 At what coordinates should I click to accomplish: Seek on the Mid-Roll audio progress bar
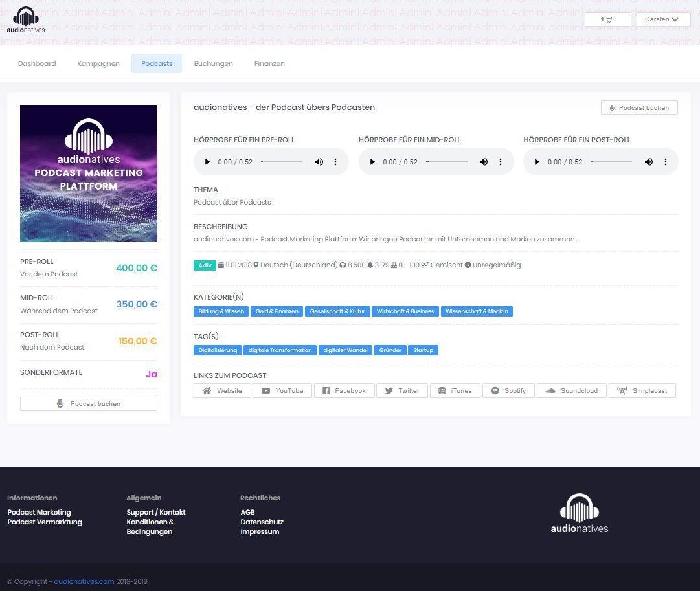[x=447, y=162]
